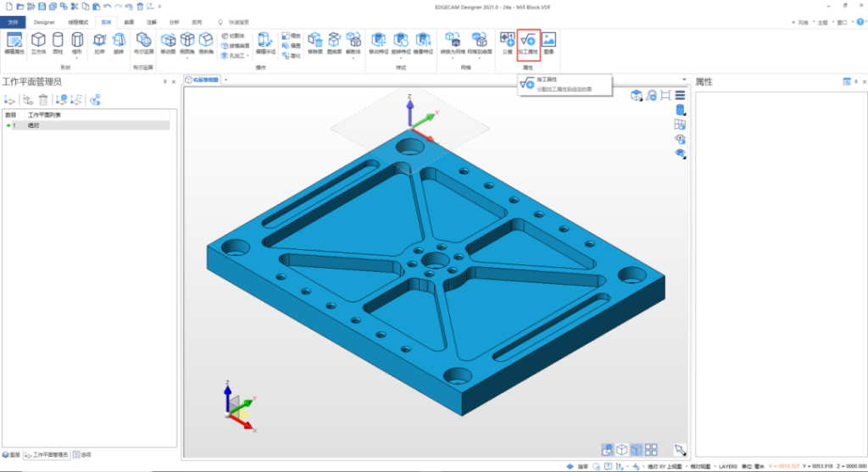Click the 公差 tolerance icon
The height and width of the screenshot is (472, 868).
507,42
